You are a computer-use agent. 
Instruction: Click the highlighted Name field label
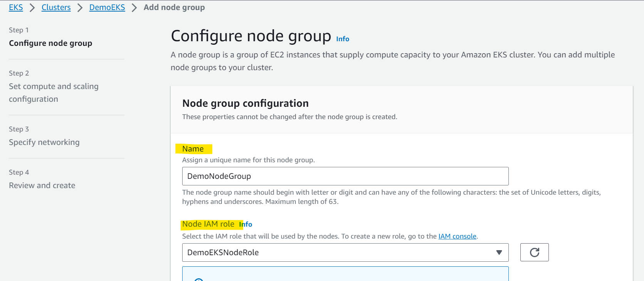(193, 149)
